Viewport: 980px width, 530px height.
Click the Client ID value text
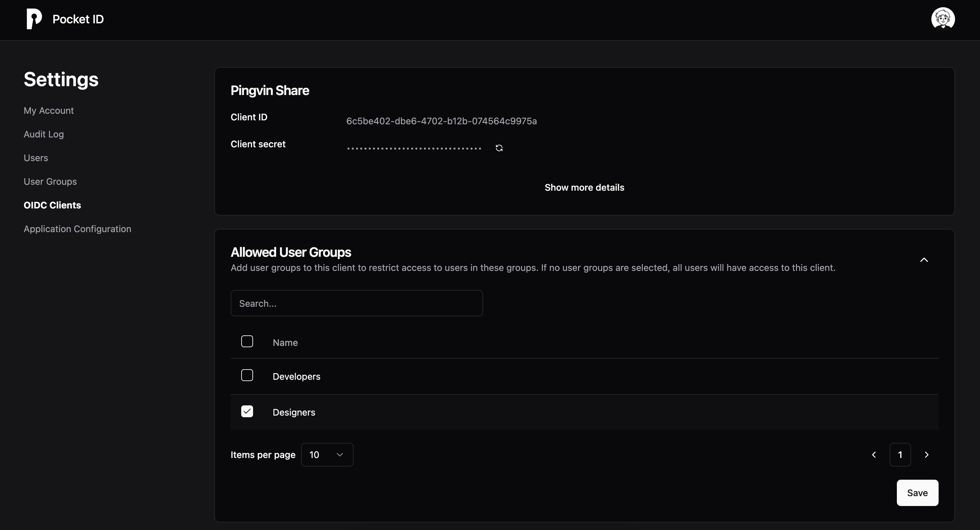(x=441, y=121)
